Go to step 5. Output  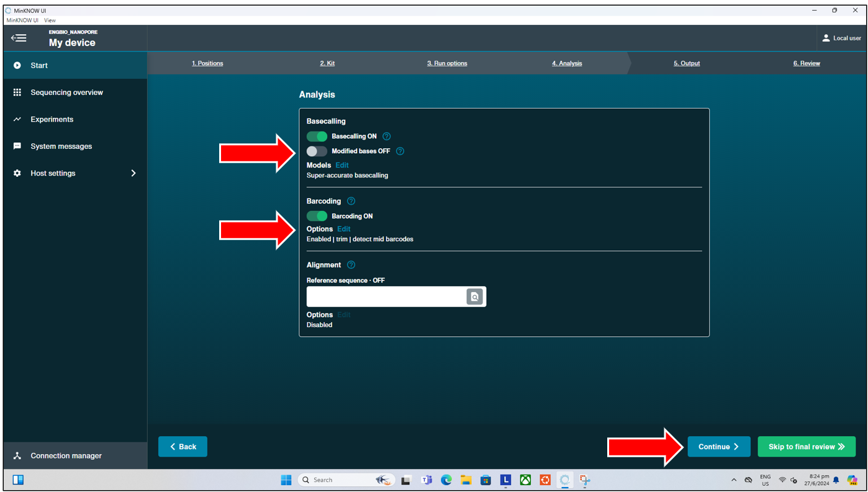click(x=687, y=63)
